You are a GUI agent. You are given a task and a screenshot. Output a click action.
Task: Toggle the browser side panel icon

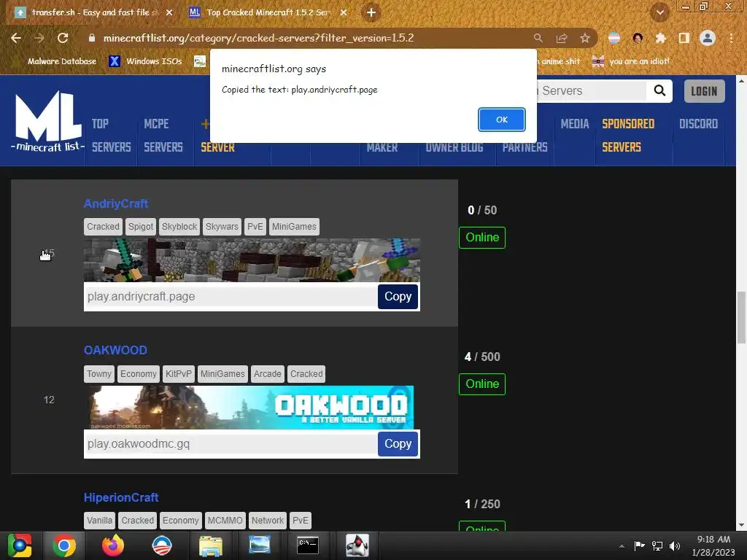pos(684,38)
